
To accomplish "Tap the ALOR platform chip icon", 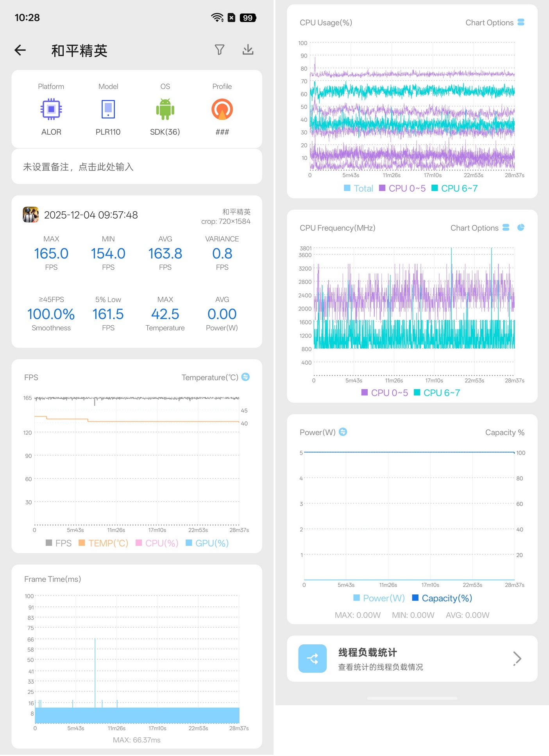I will point(51,109).
